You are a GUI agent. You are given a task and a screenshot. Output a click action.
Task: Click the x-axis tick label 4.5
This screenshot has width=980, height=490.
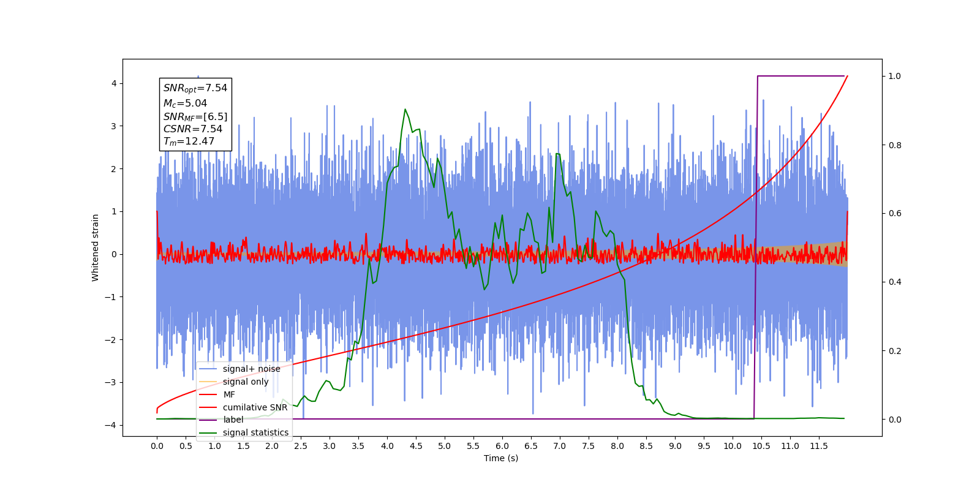(416, 446)
